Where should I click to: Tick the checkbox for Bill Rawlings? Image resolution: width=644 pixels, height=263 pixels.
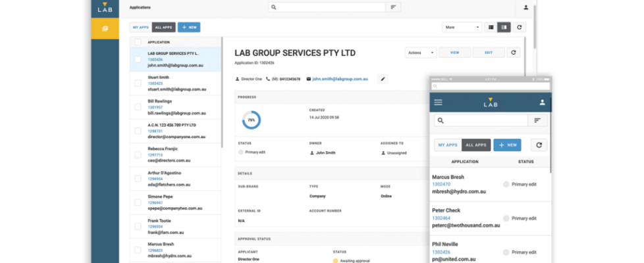pos(138,107)
